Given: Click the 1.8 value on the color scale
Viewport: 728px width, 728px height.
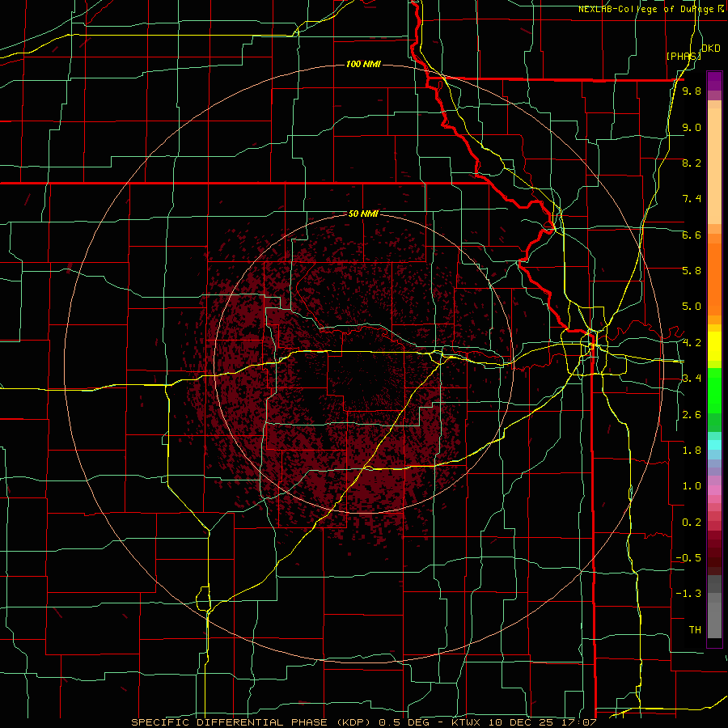Looking at the screenshot, I should click(x=692, y=451).
